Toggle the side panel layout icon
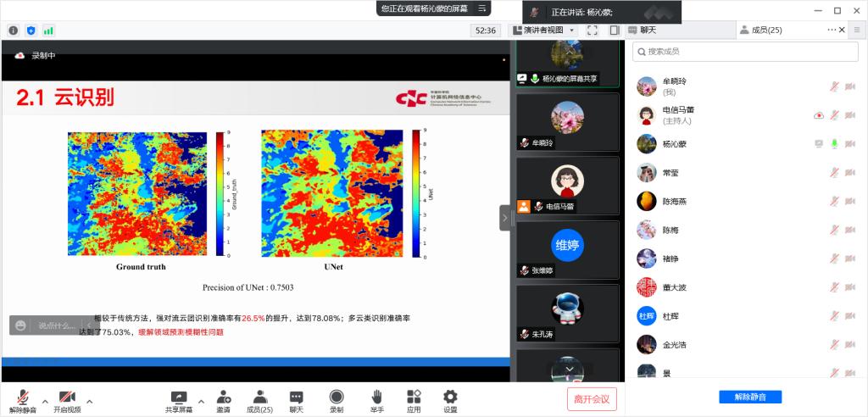The image size is (868, 417). coord(614,31)
